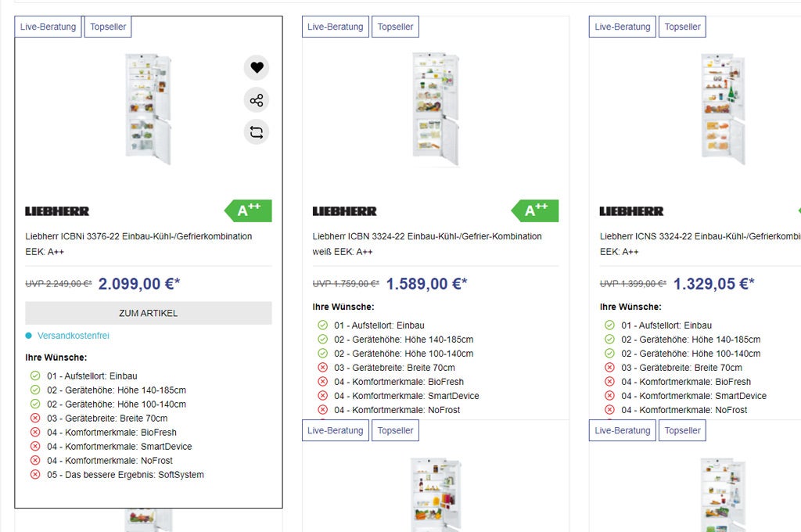The width and height of the screenshot is (801, 532).
Task: Click ICNS 3324-22 fridge product image
Action: coord(723,109)
